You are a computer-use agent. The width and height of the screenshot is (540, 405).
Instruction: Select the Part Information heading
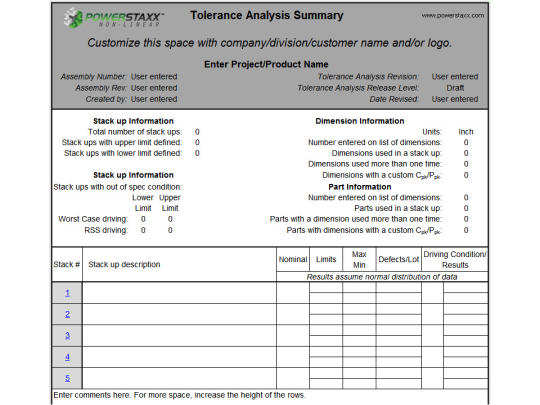pos(360,187)
